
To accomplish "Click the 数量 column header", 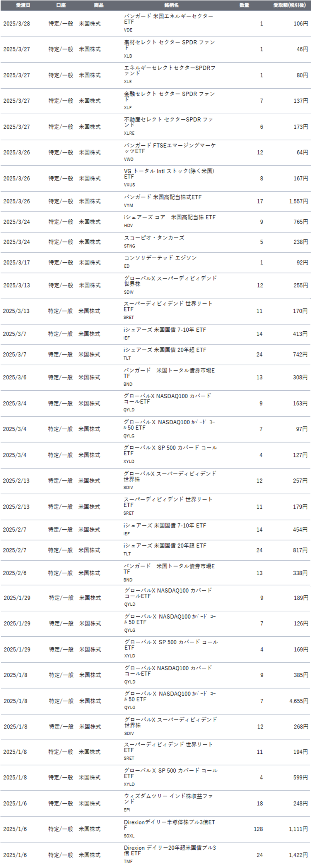I will [x=244, y=5].
